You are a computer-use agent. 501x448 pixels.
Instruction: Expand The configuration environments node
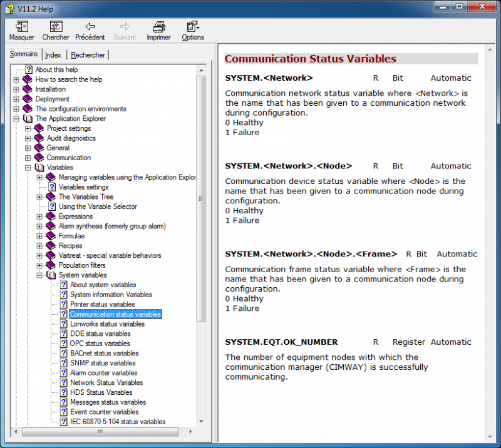(x=16, y=109)
